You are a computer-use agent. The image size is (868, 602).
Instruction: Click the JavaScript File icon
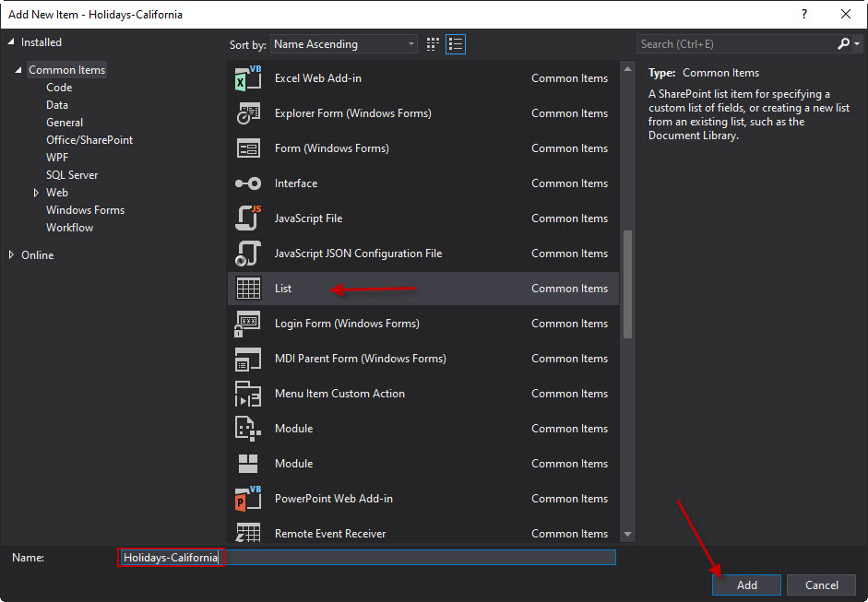pyautogui.click(x=248, y=218)
